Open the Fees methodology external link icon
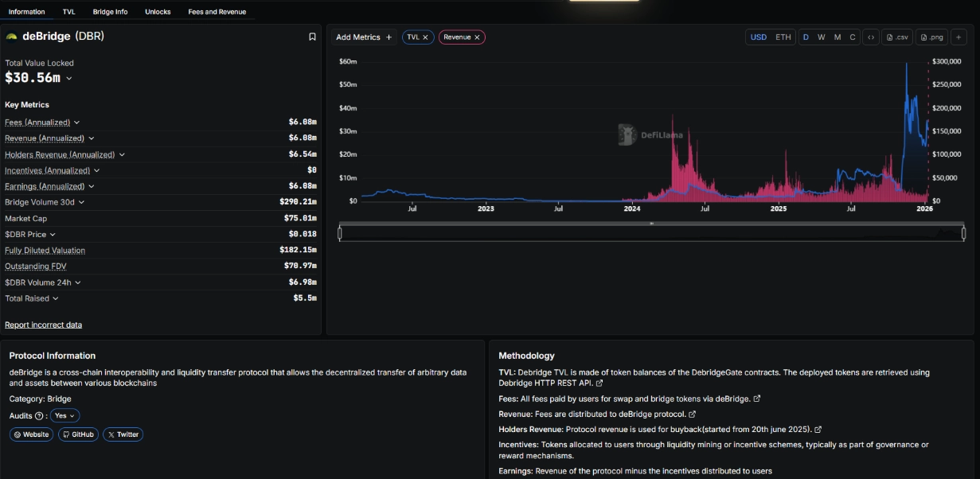The height and width of the screenshot is (479, 980). tap(756, 399)
